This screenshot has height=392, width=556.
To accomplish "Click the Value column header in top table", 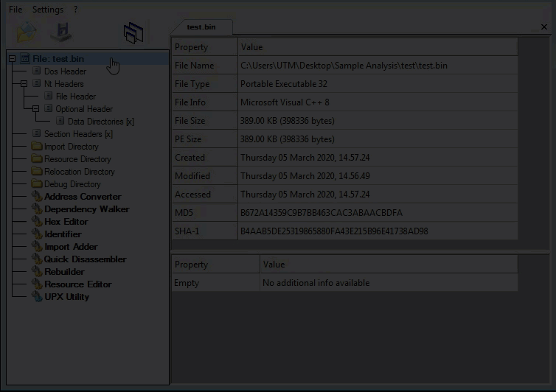I will click(378, 46).
